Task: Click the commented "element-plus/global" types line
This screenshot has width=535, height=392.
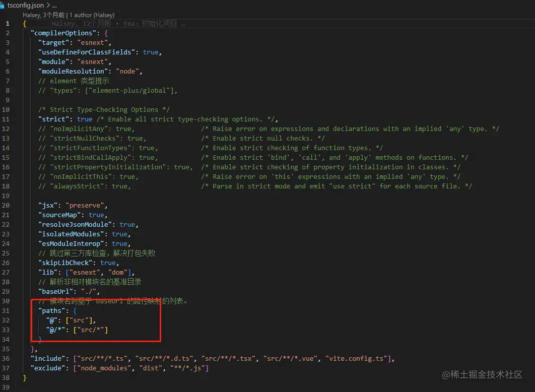Action: pyautogui.click(x=108, y=90)
